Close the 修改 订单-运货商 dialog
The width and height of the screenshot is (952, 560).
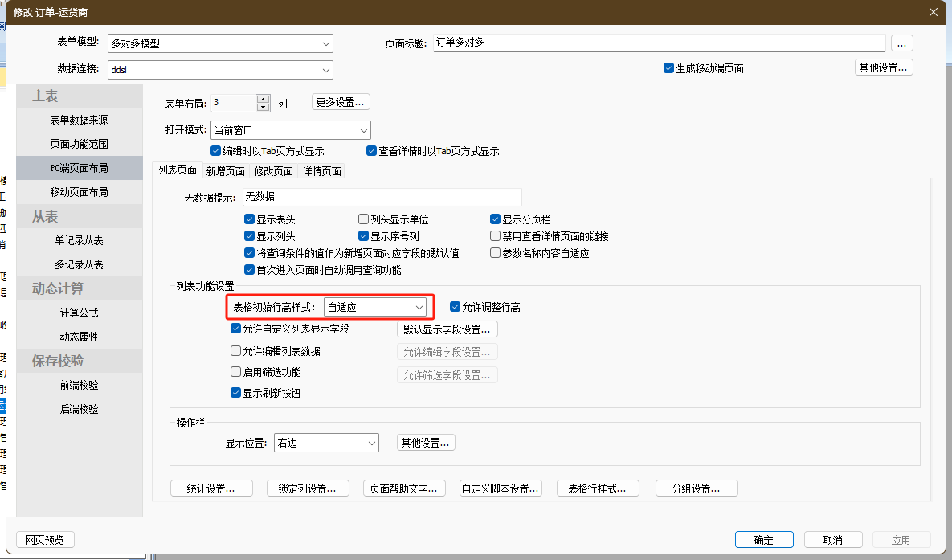coord(933,11)
